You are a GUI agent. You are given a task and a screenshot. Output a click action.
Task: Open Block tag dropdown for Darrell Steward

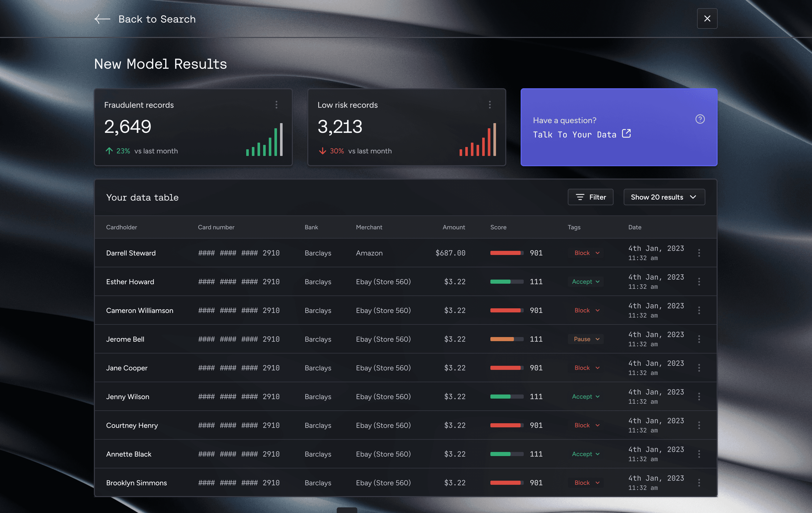pos(586,253)
